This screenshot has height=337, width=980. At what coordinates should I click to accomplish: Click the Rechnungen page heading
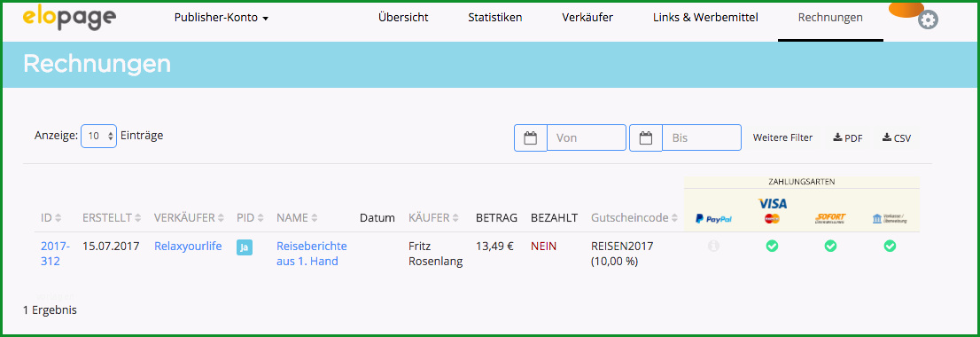pyautogui.click(x=97, y=65)
